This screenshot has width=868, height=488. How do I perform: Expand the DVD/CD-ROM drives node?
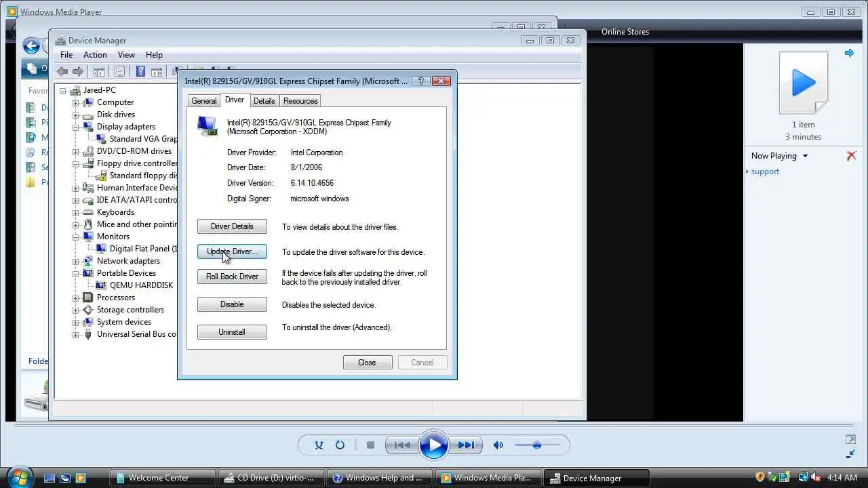76,151
